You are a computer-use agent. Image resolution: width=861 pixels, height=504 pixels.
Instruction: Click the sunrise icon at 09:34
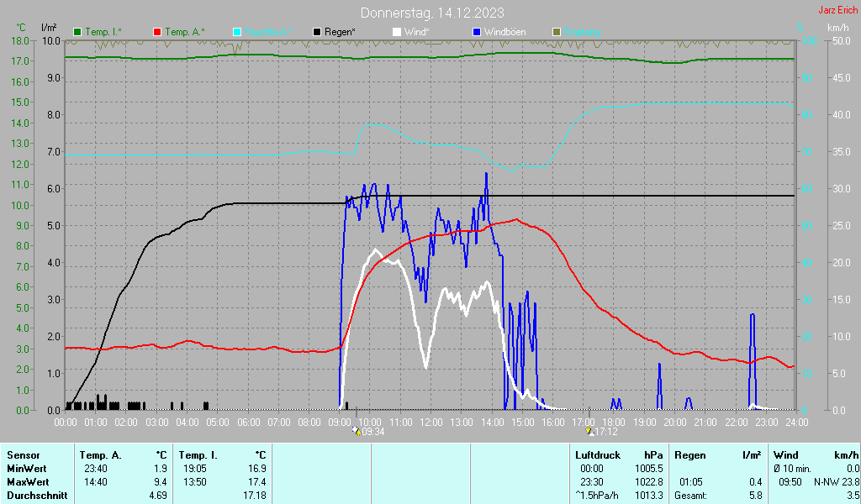point(357,432)
